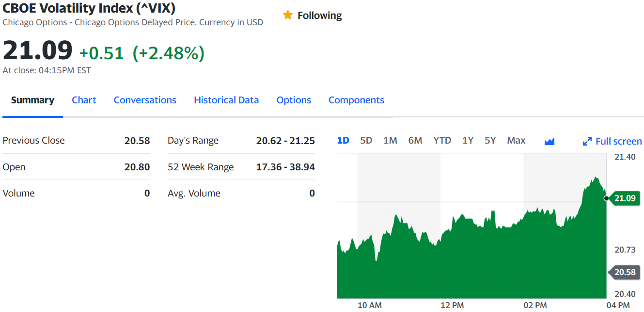Click the Avg. Volume label

(194, 193)
